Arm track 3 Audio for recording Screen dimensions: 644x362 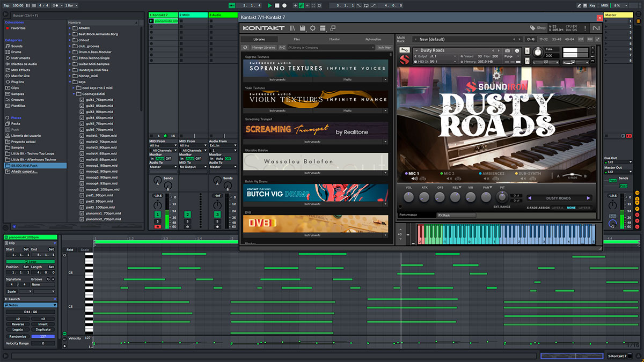[217, 227]
